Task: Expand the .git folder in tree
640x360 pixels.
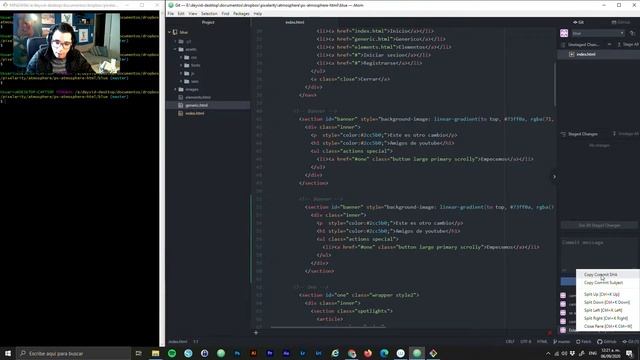Action: 176,41
